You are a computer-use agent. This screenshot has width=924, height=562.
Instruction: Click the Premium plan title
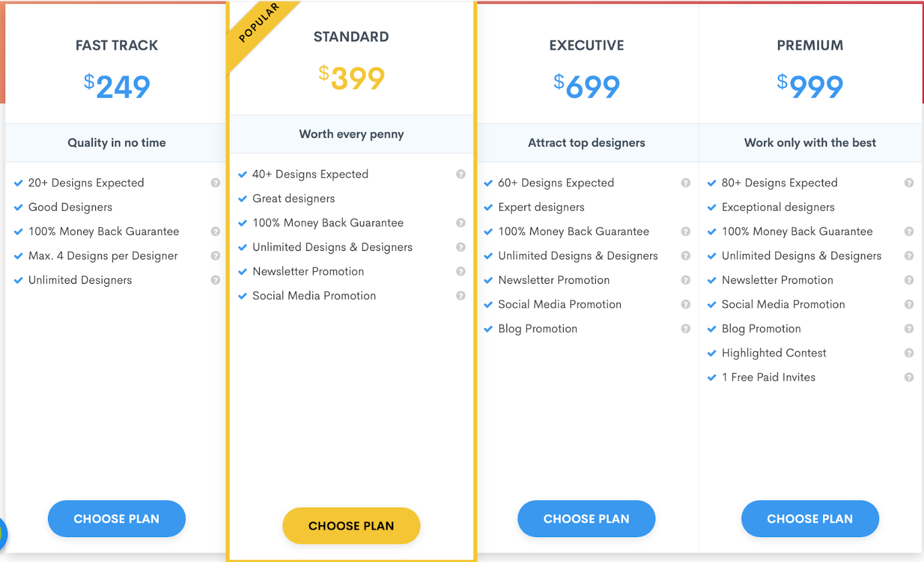click(x=810, y=45)
